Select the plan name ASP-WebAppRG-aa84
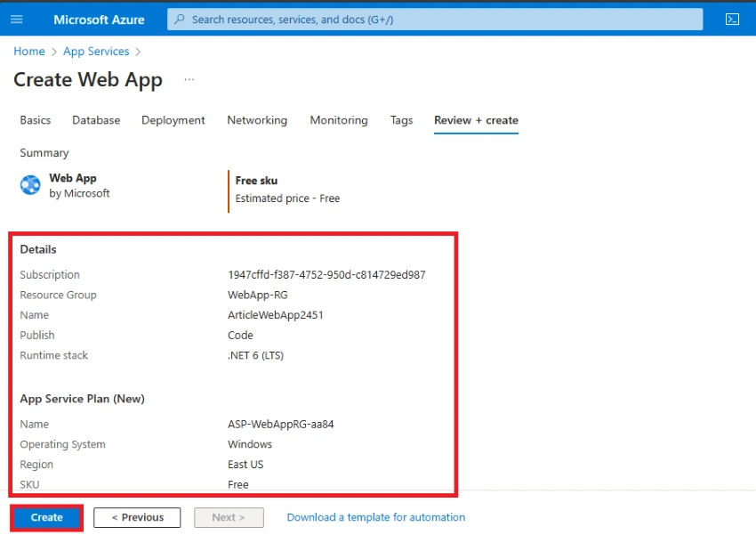 [x=280, y=425]
